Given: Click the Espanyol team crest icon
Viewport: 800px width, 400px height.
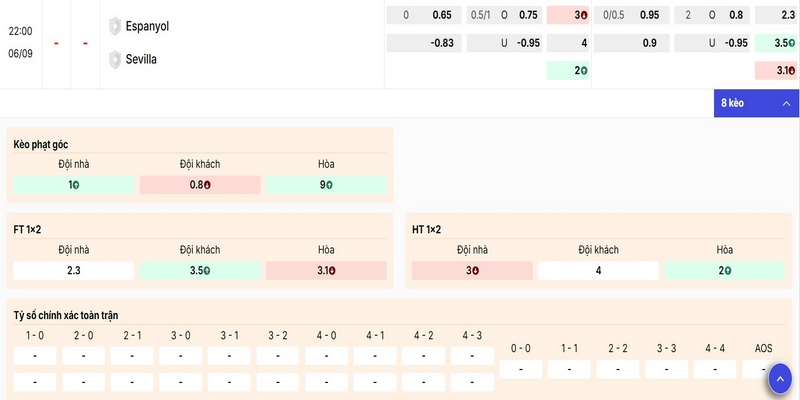Looking at the screenshot, I should (x=115, y=26).
